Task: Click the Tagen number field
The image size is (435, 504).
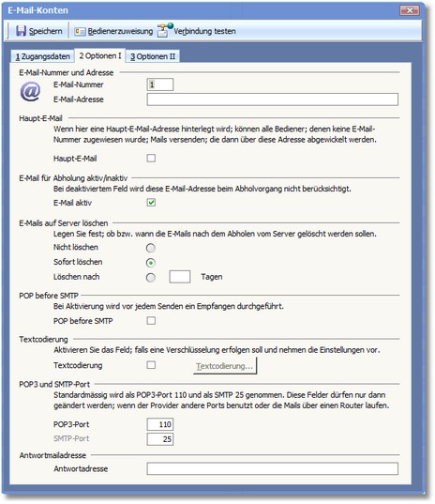Action: click(x=180, y=277)
